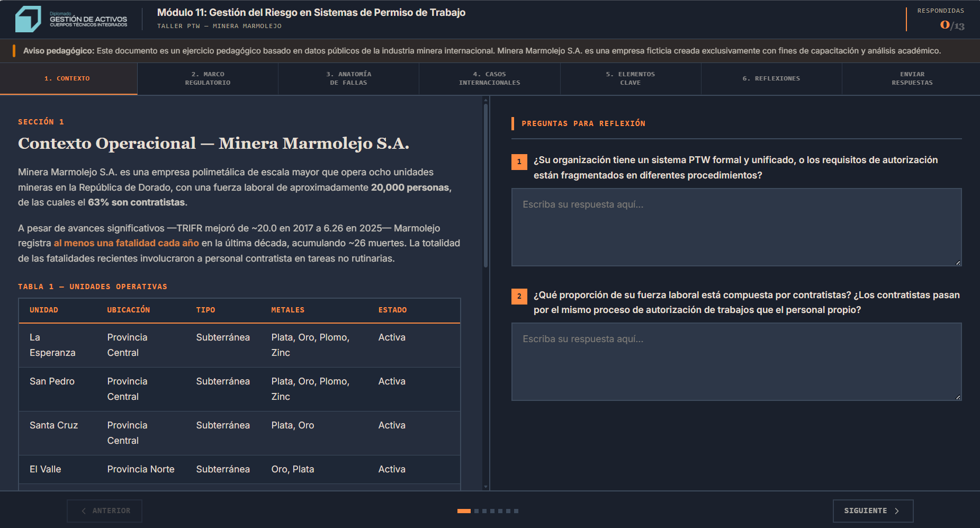Click the last page progress dot
The image size is (980, 528).
tap(516, 511)
